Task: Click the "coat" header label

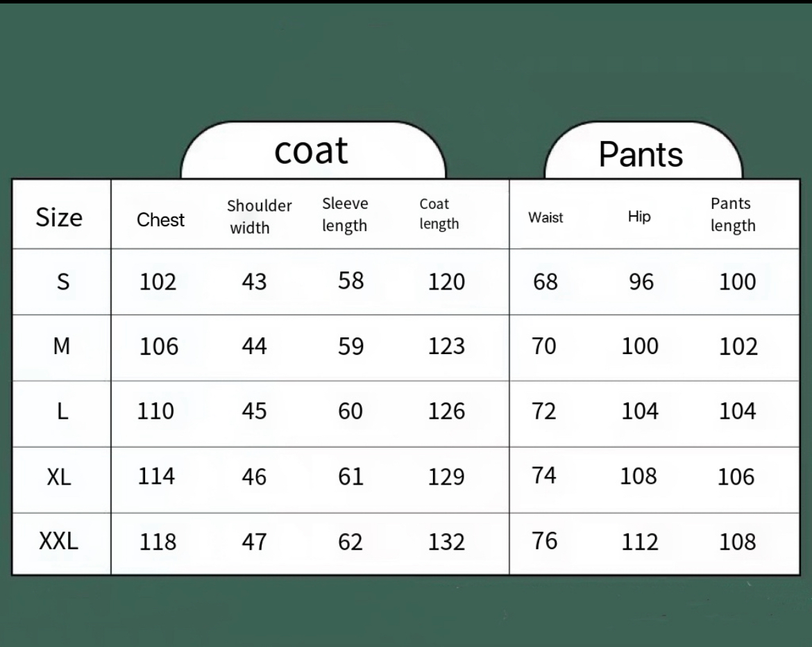Action: (311, 151)
